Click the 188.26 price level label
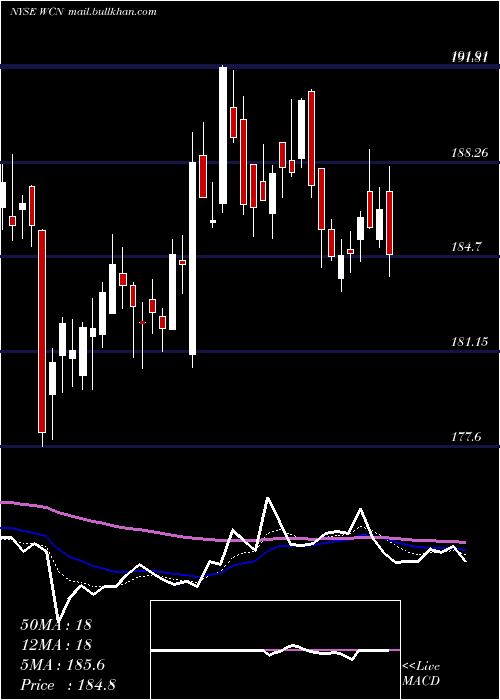This screenshot has width=500, height=700. pos(469,153)
